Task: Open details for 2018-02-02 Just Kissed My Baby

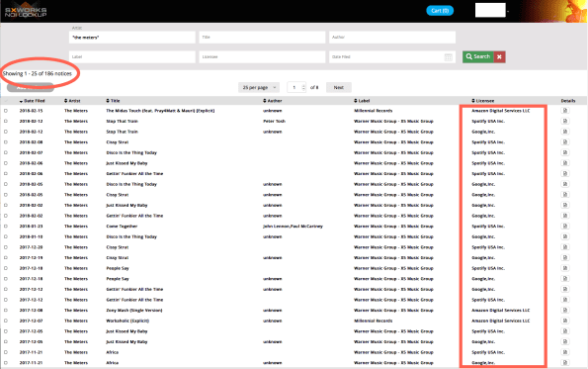Action: tap(564, 205)
